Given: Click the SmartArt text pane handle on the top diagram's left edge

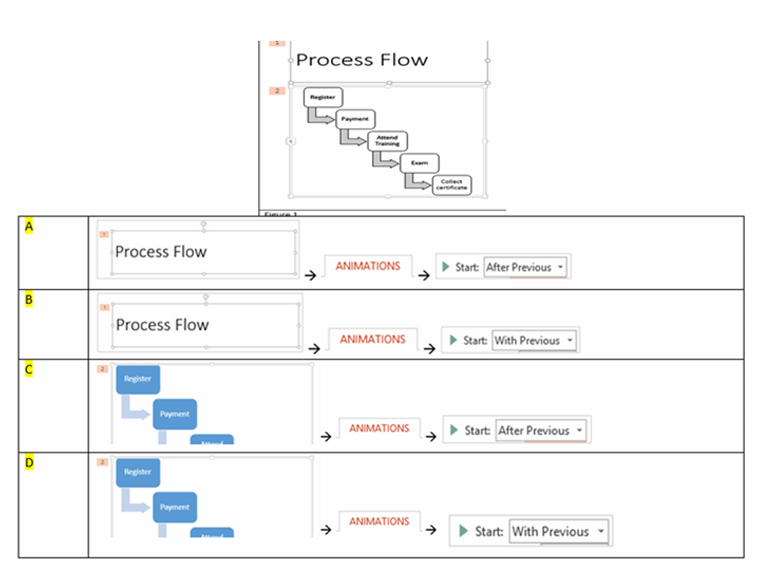Looking at the screenshot, I should (x=290, y=141).
